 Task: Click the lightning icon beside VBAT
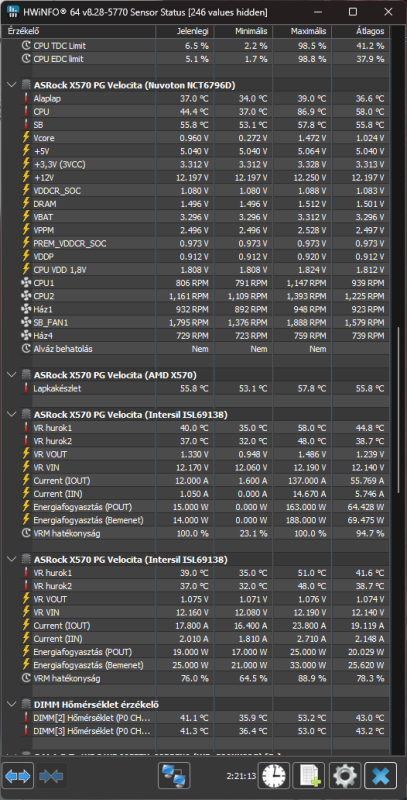pos(27,217)
